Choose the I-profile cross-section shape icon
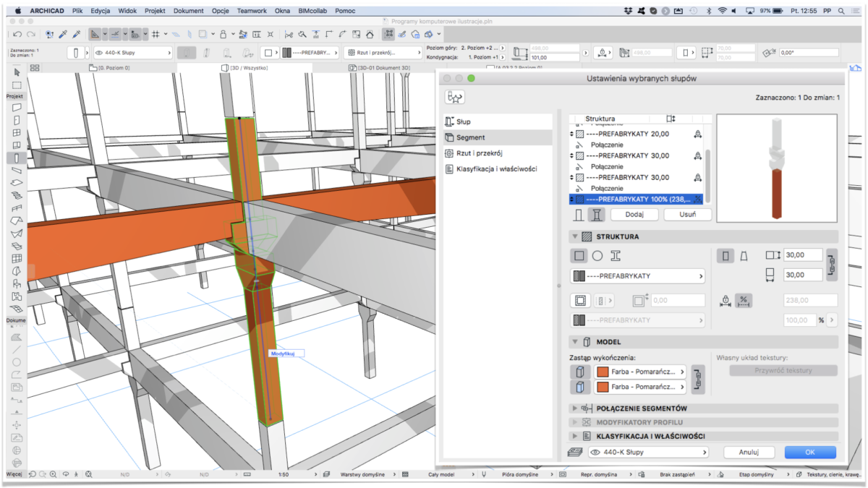The height and width of the screenshot is (488, 868). tap(616, 255)
